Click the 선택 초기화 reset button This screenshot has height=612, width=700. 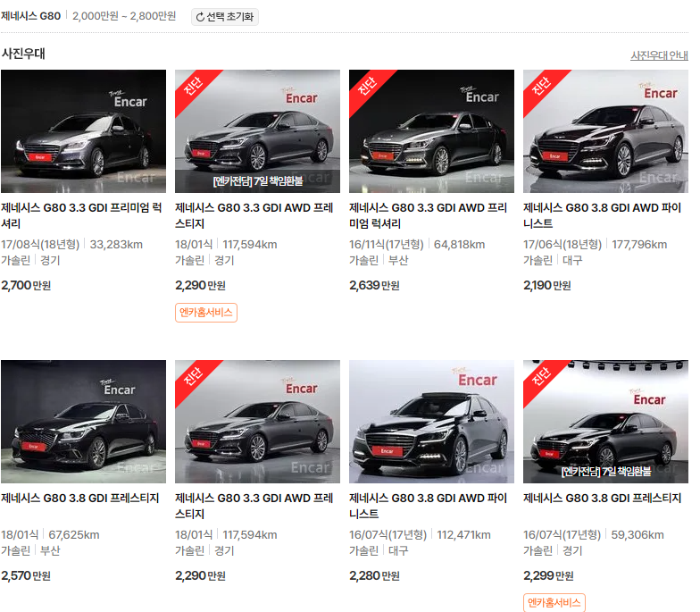point(225,17)
